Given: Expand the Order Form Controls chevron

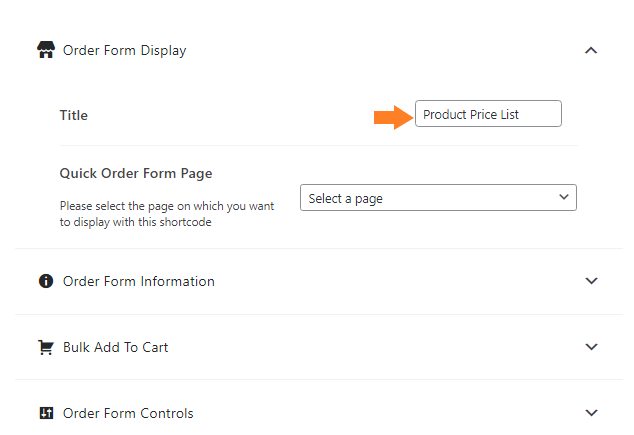Looking at the screenshot, I should click(x=591, y=413).
